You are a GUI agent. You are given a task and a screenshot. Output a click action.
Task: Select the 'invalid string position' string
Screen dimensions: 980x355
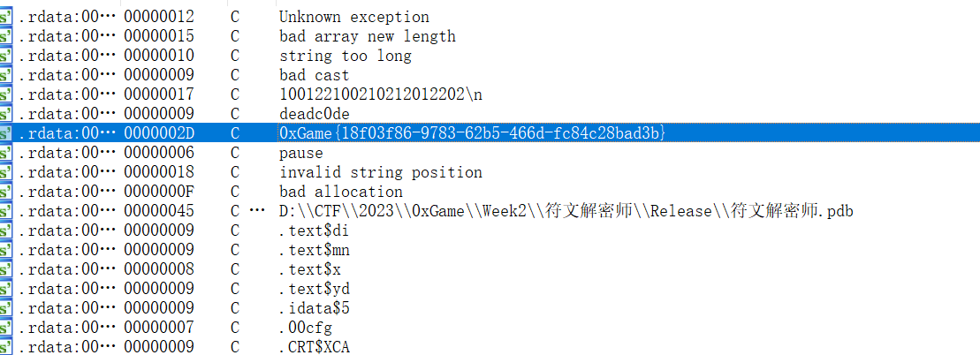(x=381, y=172)
